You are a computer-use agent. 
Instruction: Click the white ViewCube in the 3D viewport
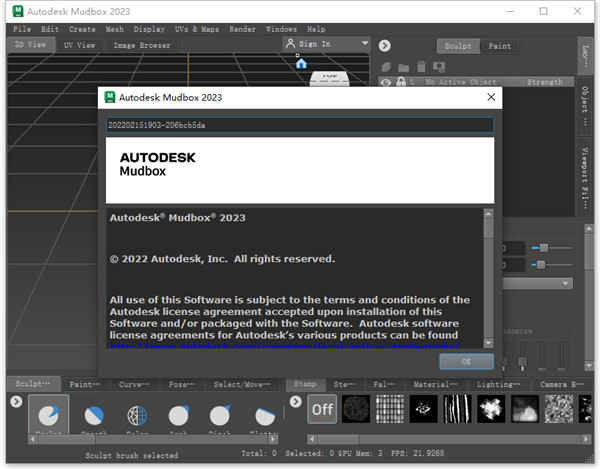pyautogui.click(x=329, y=78)
